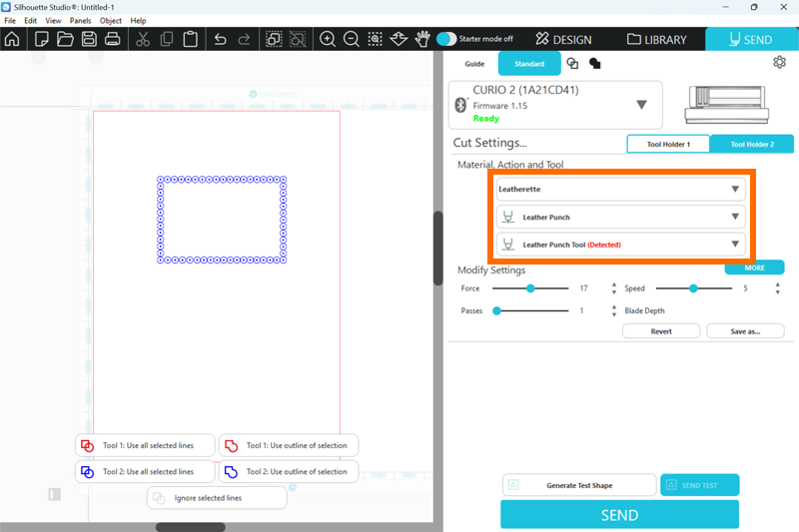Open the Panels menu
799x532 pixels.
(80, 20)
